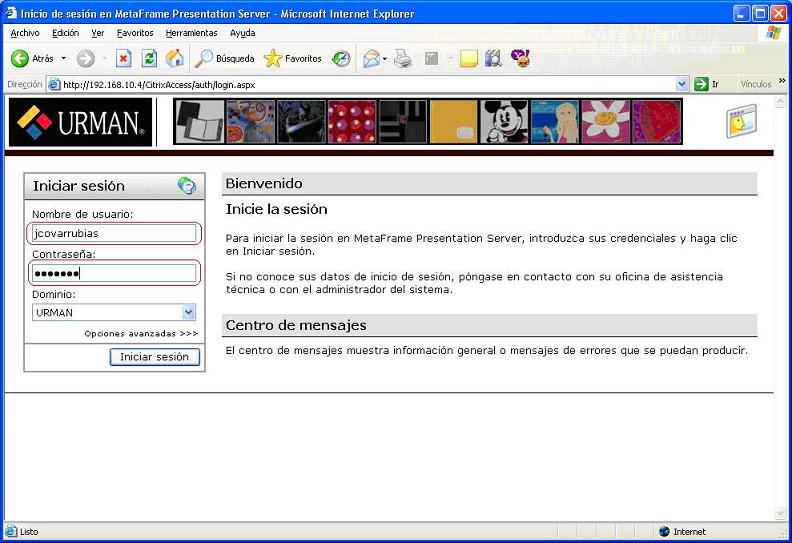Refresh the page with the reload icon
792x543 pixels.
pyautogui.click(x=149, y=59)
